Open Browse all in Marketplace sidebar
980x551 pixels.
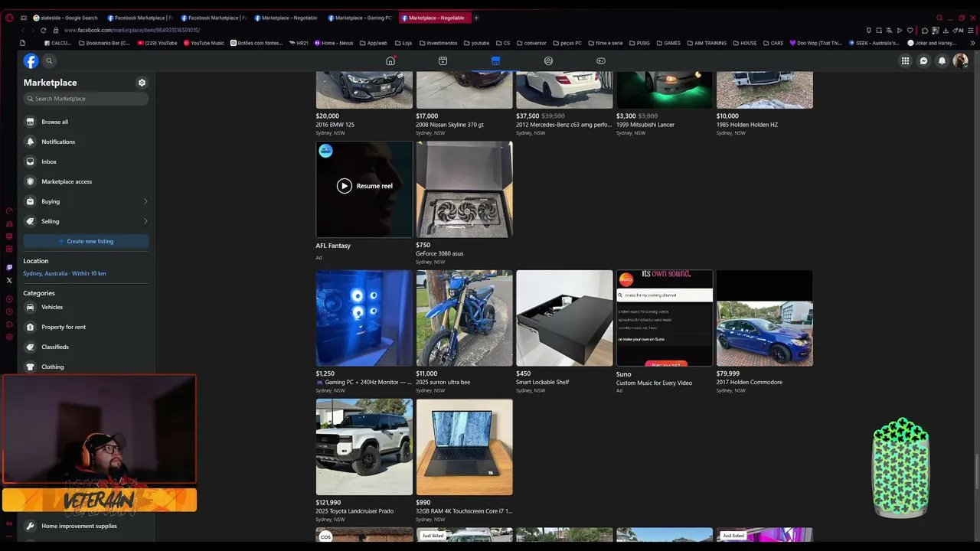click(86, 122)
